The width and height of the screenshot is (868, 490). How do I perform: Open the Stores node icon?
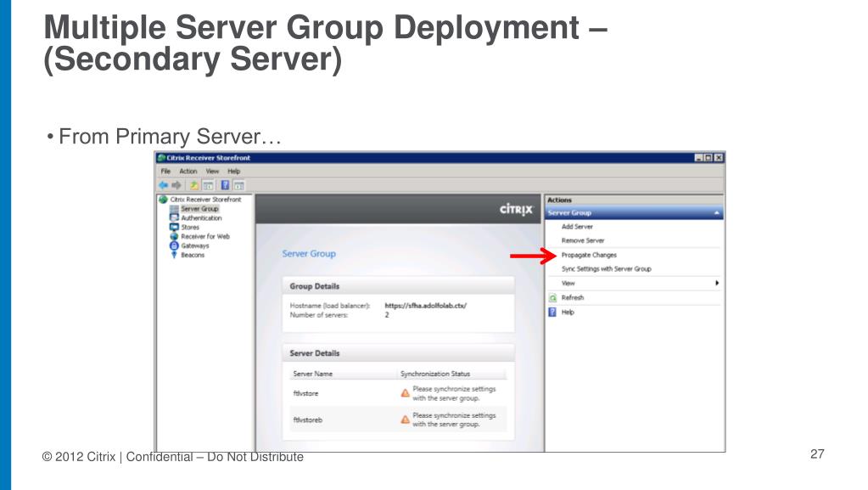(x=174, y=228)
